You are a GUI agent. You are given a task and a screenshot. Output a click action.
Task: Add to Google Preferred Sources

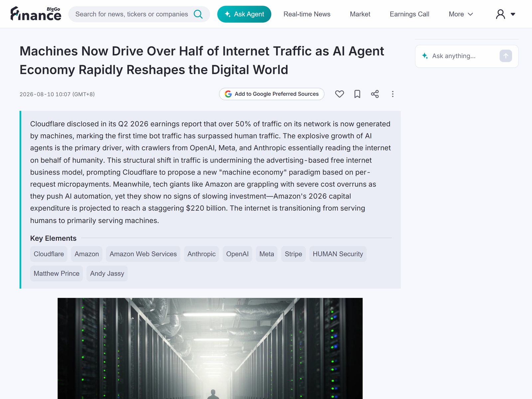tap(272, 94)
